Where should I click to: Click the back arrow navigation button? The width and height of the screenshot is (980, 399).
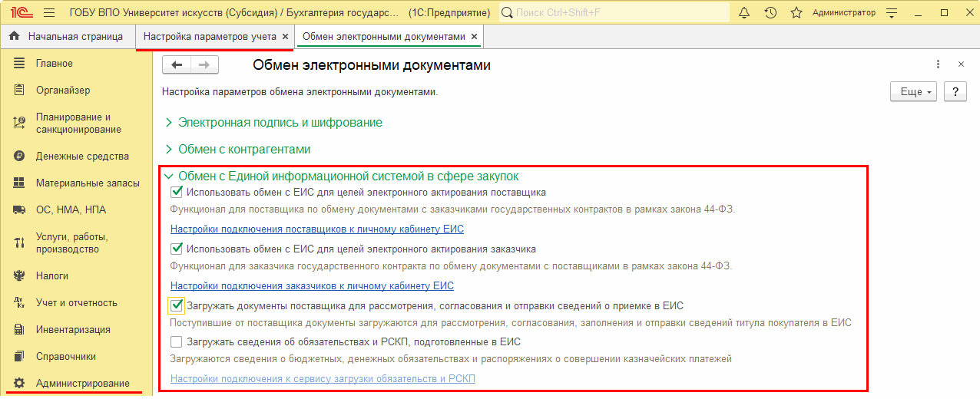(177, 65)
